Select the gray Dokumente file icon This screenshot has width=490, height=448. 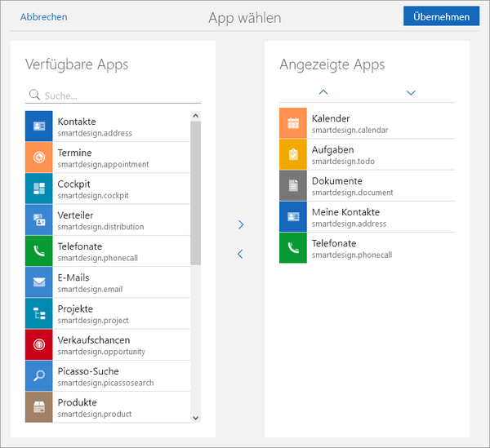(293, 185)
